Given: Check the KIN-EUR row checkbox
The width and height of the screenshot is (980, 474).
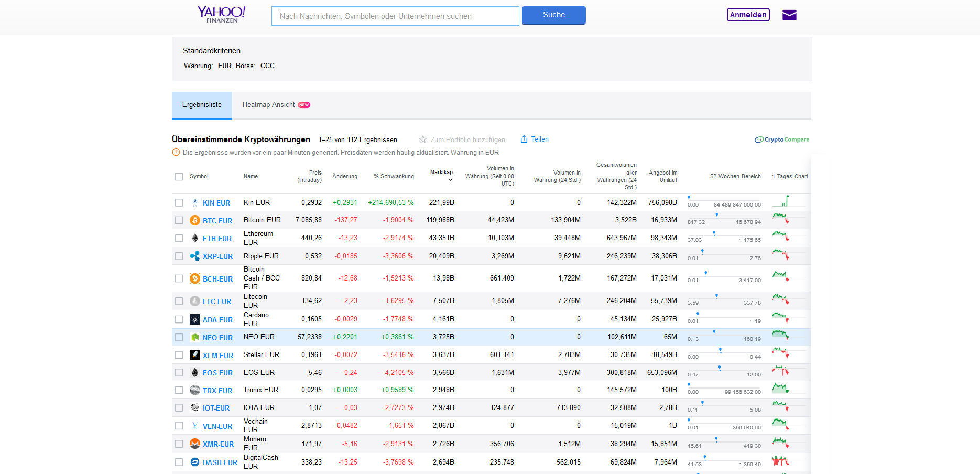Looking at the screenshot, I should 179,202.
